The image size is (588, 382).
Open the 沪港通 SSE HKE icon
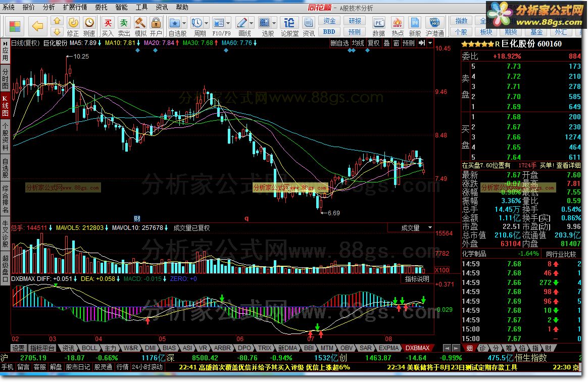(434, 23)
